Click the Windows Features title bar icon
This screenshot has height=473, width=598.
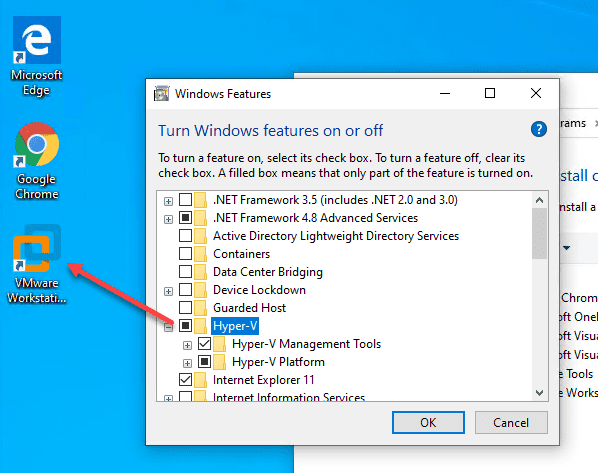click(x=161, y=93)
